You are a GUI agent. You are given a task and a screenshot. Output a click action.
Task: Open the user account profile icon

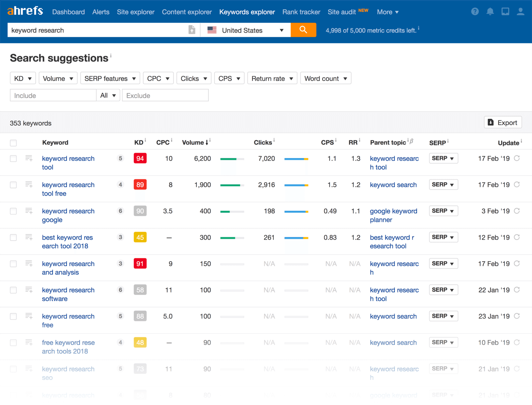(520, 12)
